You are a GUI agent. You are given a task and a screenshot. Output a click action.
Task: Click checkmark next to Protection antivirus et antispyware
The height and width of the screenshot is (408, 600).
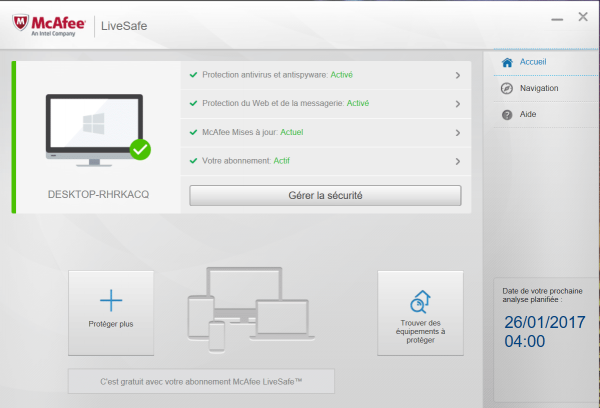click(194, 75)
